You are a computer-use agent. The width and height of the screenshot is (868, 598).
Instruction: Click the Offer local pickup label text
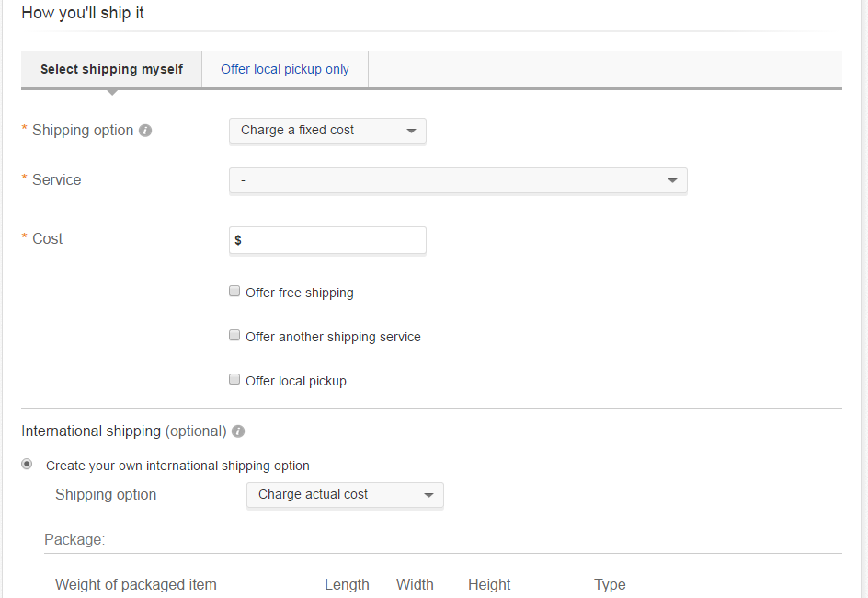[x=296, y=381]
